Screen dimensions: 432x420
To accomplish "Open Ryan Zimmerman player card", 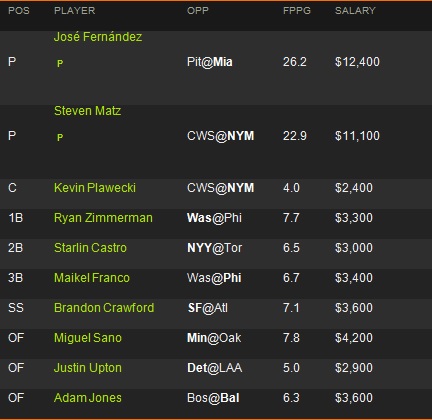I will (x=103, y=218).
